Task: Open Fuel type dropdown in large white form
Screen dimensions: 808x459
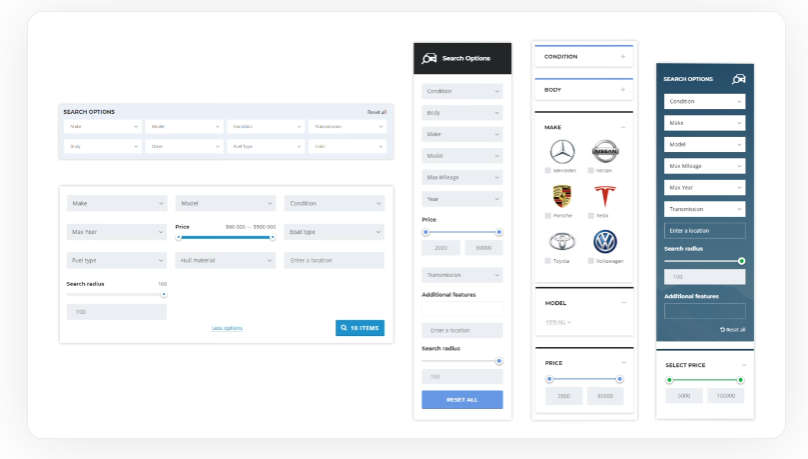Action: [117, 260]
